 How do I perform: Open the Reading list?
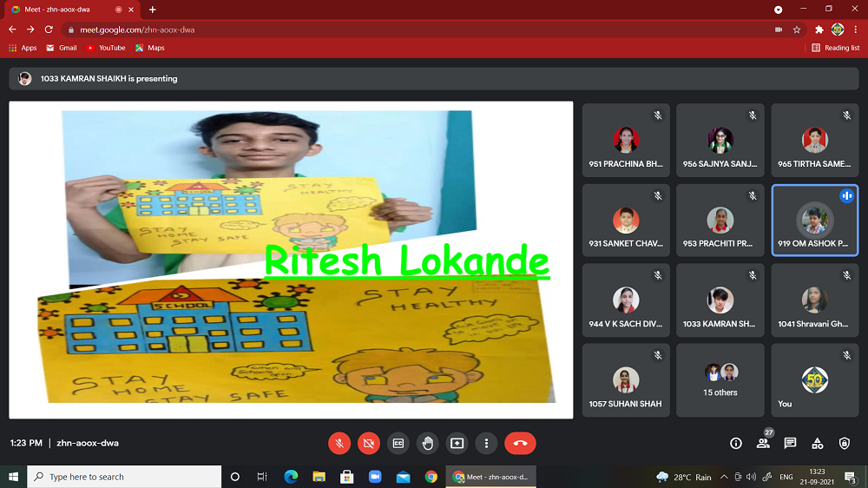point(836,48)
